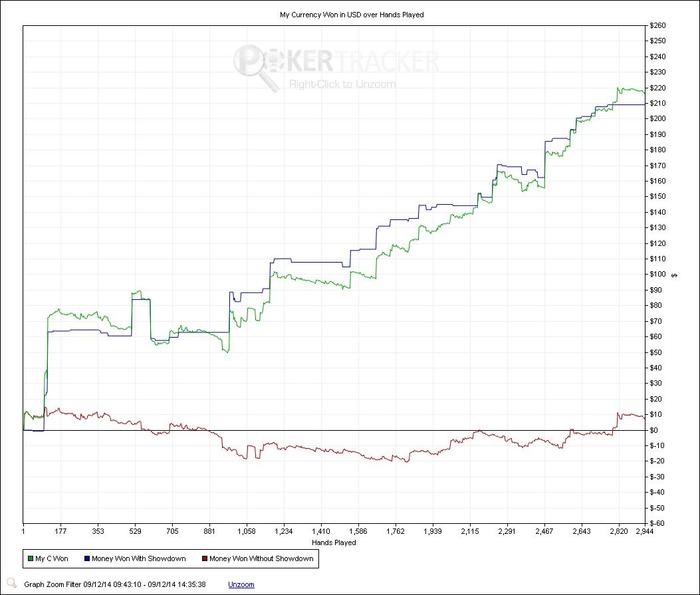Click the $-30 y-axis label
The image size is (700, 595).
click(655, 477)
